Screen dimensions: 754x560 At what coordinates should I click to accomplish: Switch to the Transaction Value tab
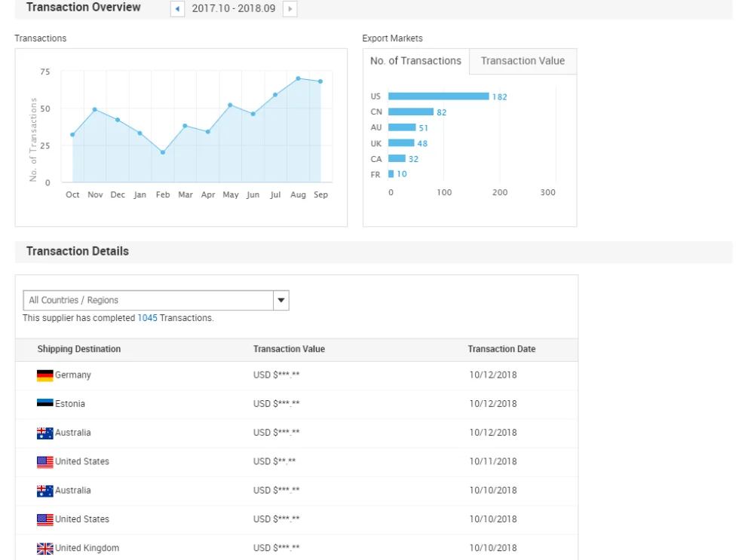click(x=523, y=61)
